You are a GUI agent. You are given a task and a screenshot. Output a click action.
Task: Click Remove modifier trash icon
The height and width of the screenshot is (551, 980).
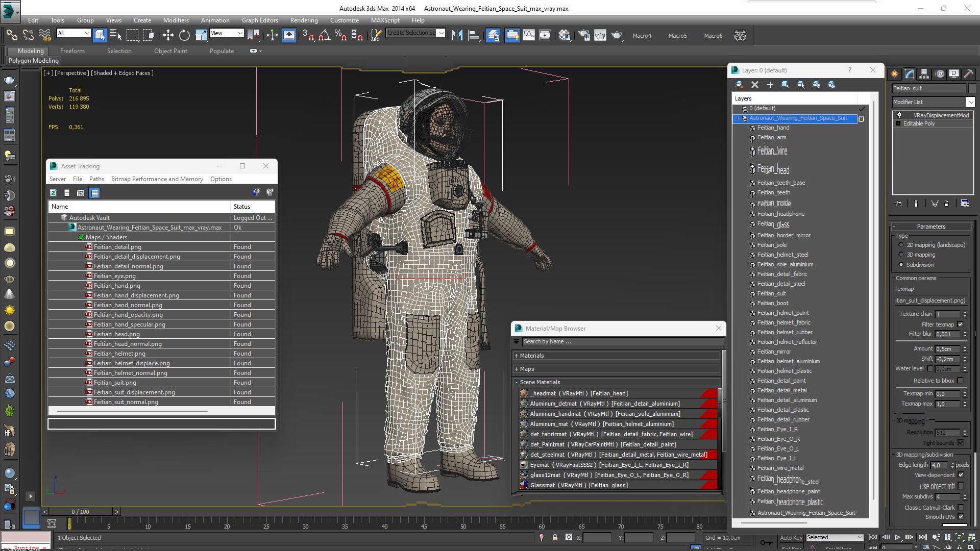pyautogui.click(x=946, y=203)
